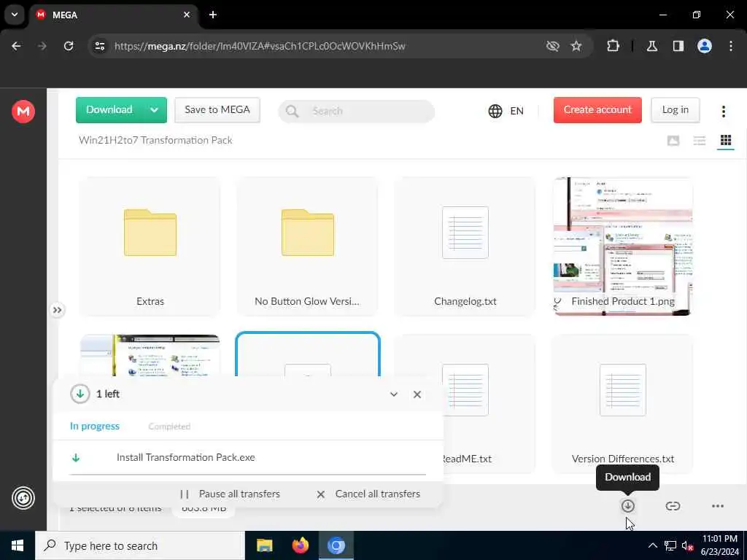
Task: Click the get link icon
Action: (x=673, y=506)
